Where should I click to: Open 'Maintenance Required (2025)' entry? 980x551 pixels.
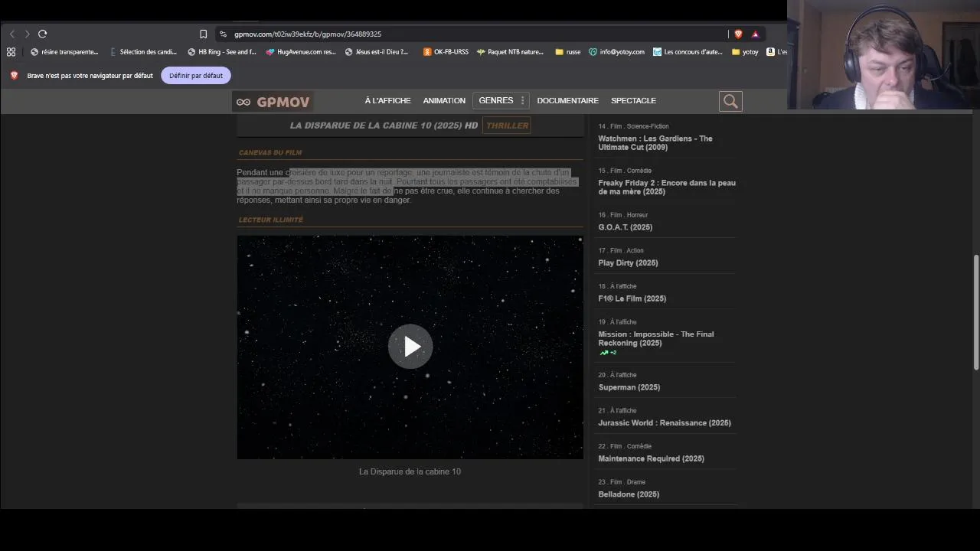click(651, 458)
